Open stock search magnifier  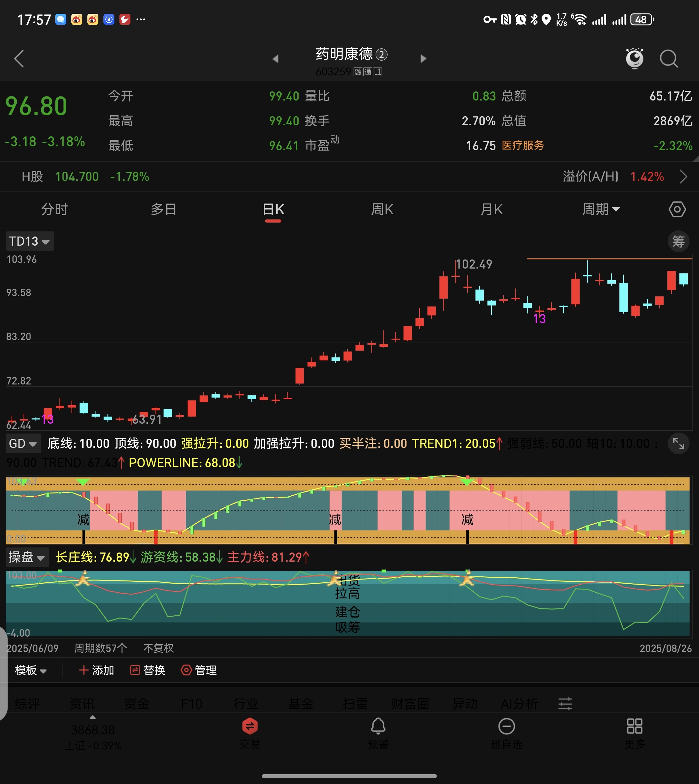tap(669, 59)
